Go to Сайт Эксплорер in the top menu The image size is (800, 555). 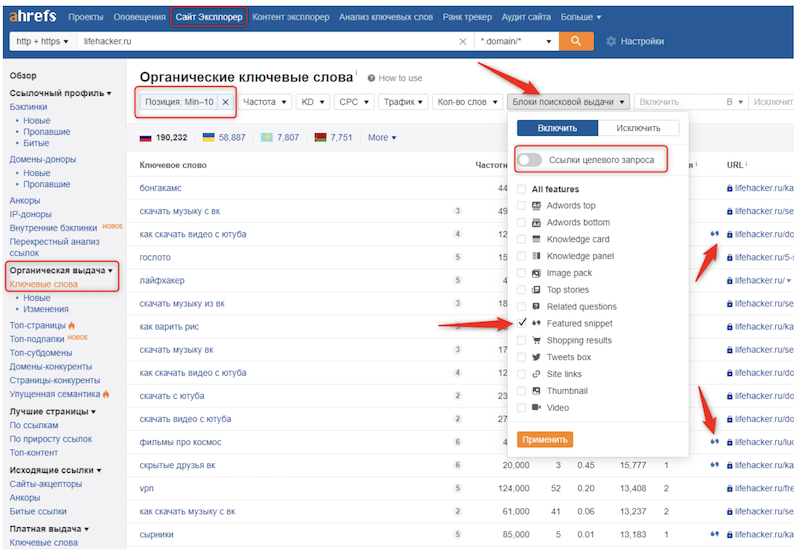[209, 17]
